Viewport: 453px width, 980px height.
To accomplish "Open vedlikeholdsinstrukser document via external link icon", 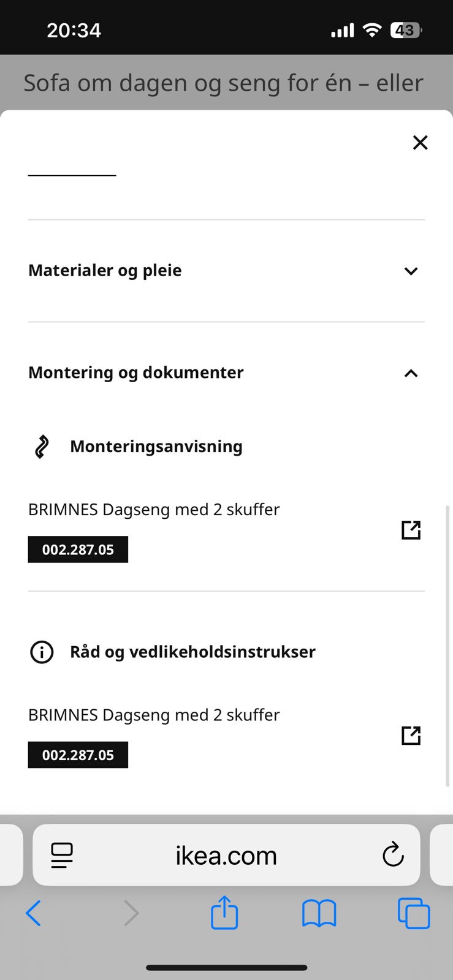I will point(411,735).
